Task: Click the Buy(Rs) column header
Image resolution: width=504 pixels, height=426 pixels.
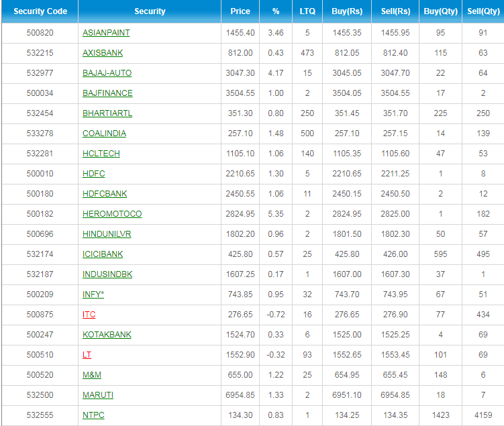Action: 347,11
